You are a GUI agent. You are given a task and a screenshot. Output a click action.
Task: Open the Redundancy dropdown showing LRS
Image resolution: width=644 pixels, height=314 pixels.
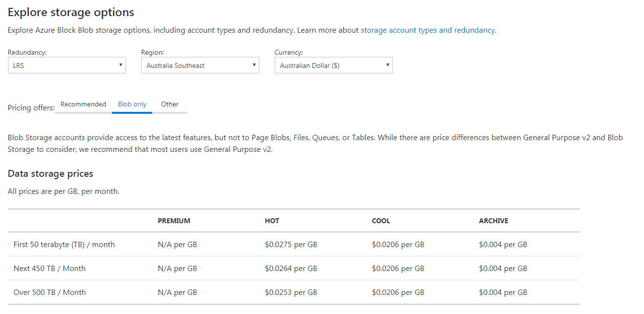click(67, 65)
